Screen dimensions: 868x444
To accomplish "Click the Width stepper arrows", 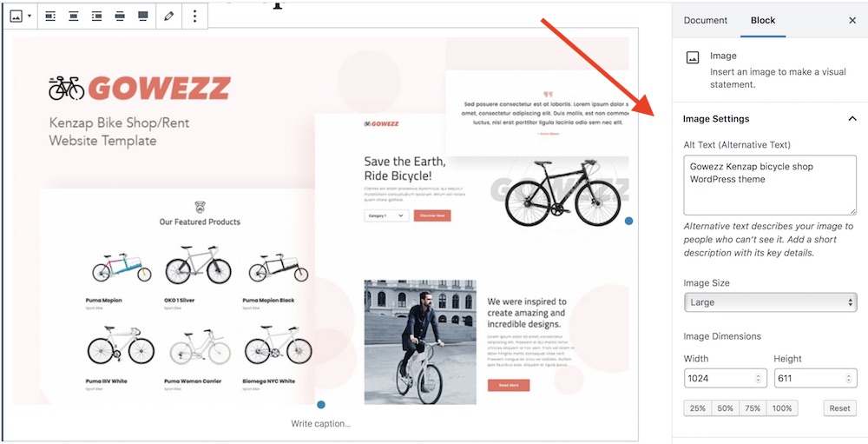I will [x=759, y=379].
